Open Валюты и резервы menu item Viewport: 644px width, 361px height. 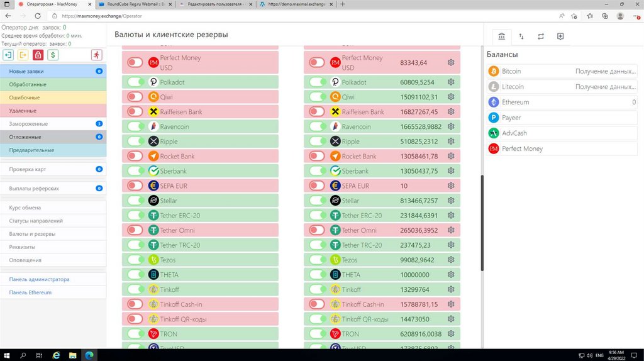[53, 234]
